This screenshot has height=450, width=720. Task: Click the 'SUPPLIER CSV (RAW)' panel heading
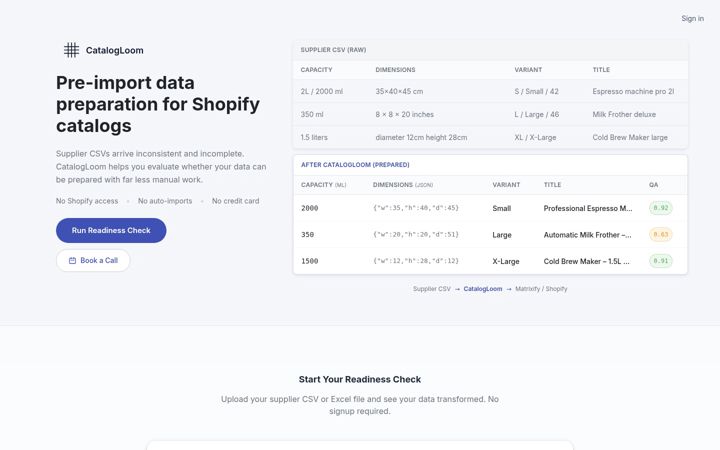click(333, 50)
